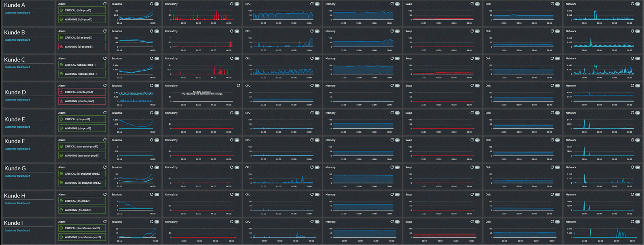Click refresh icon on Kunde B Sessions

tap(152, 31)
